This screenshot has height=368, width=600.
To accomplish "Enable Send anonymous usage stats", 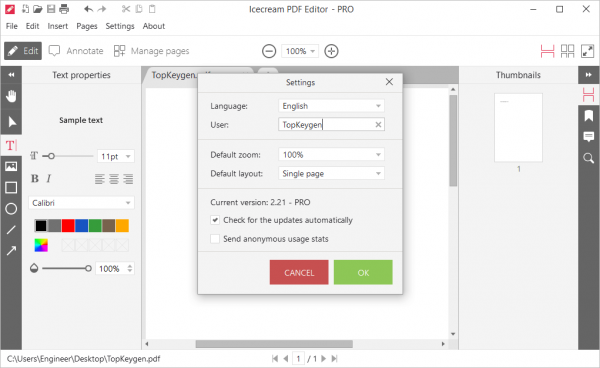I will 215,239.
